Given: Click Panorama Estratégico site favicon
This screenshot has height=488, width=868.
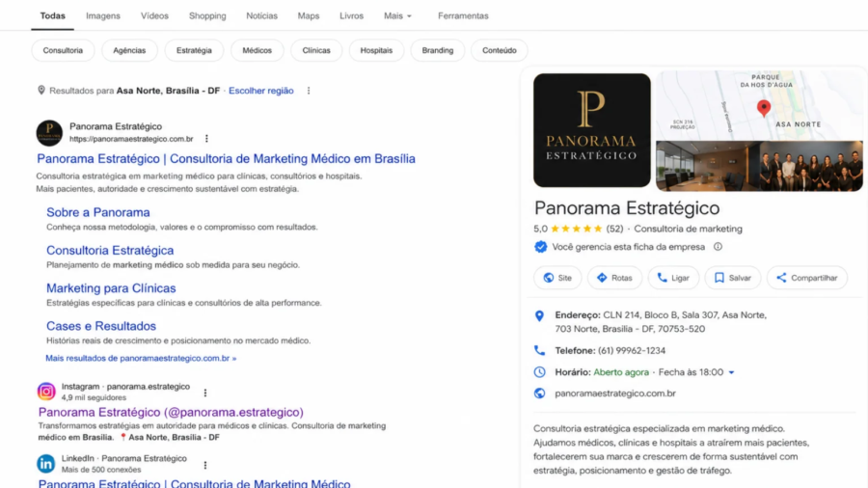Looking at the screenshot, I should [49, 133].
